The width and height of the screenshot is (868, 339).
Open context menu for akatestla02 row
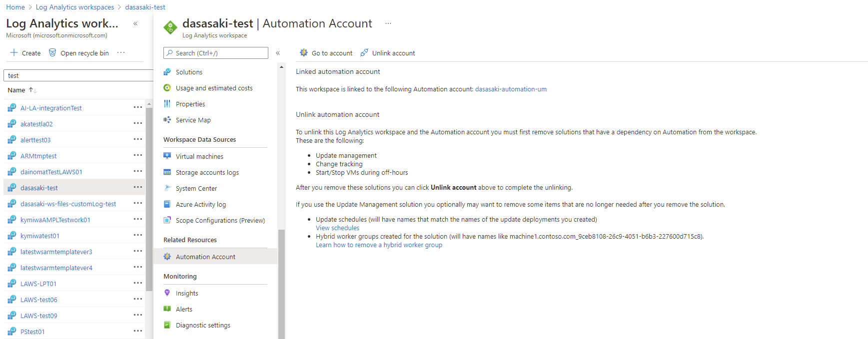[138, 123]
